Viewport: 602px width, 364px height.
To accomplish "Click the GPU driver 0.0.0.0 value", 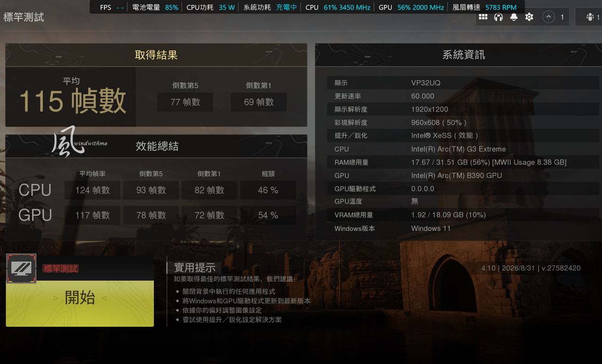I will coord(423,188).
